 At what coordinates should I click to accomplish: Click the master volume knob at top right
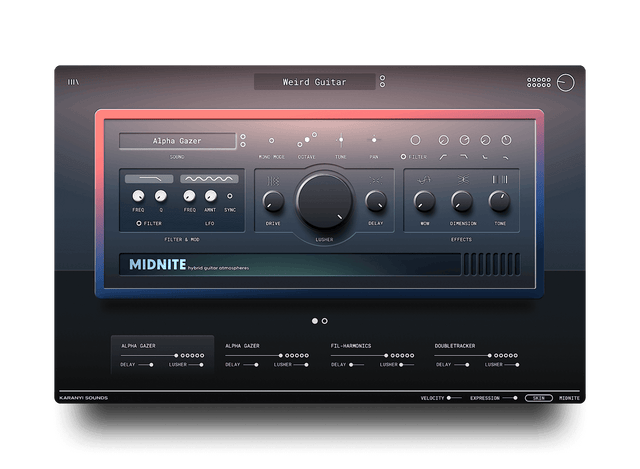point(567,82)
